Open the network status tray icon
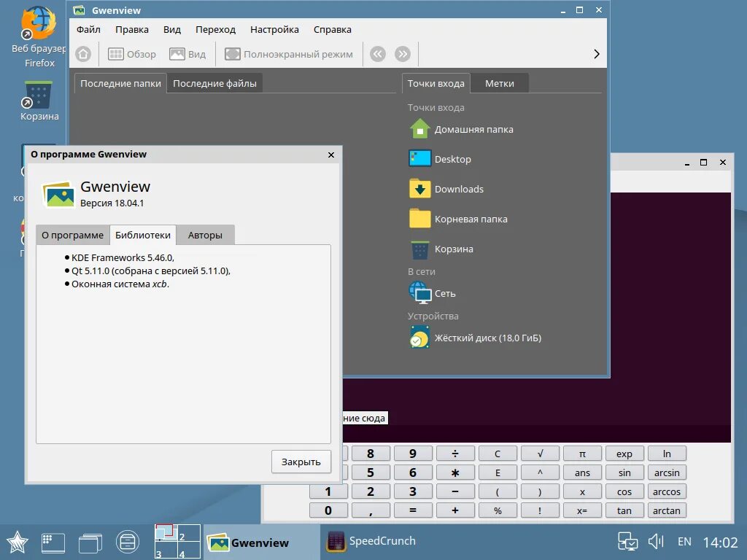This screenshot has height=560, width=747. click(627, 542)
